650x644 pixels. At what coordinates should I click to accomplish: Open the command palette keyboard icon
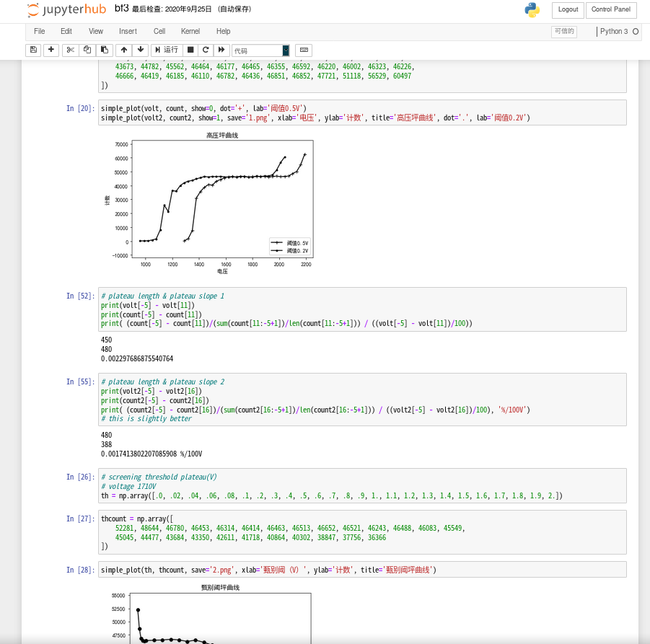(x=304, y=50)
